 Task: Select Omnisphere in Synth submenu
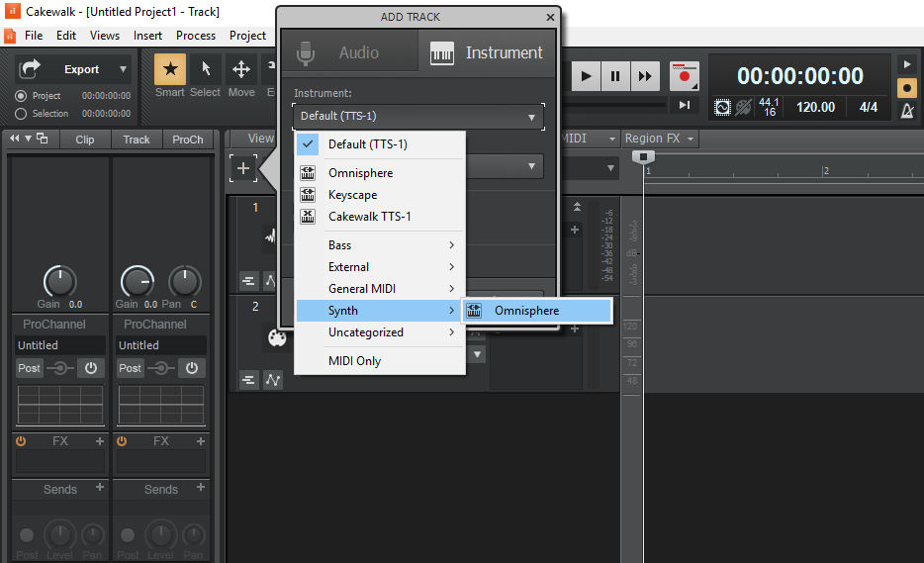pyautogui.click(x=537, y=311)
